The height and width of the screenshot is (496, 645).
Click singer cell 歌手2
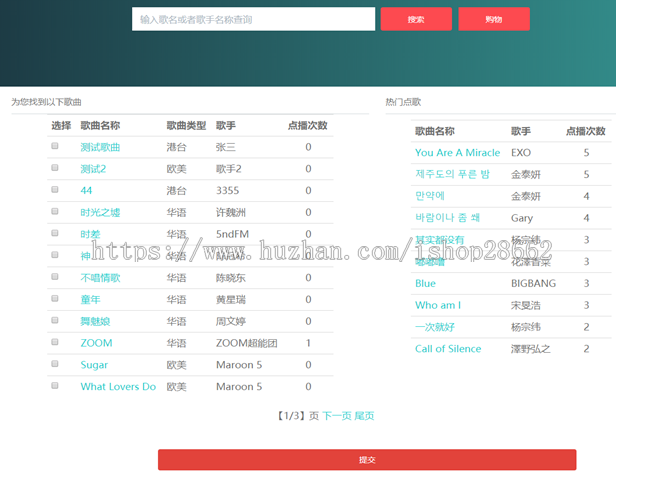click(x=229, y=169)
